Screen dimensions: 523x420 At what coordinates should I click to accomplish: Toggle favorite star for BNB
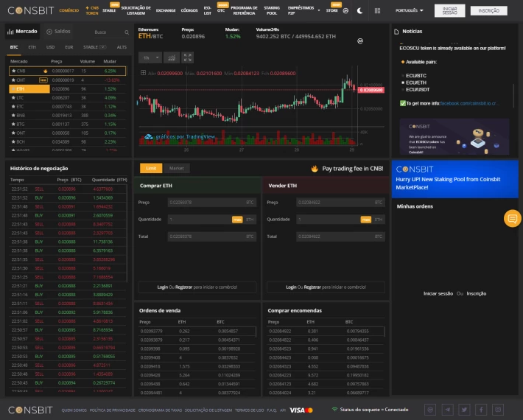13,116
